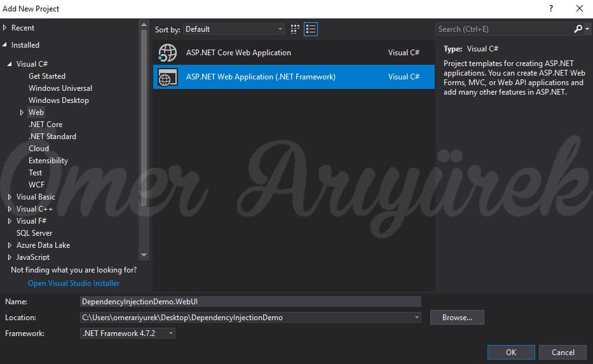Select Windows Universal category
The height and width of the screenshot is (364, 593).
point(60,88)
